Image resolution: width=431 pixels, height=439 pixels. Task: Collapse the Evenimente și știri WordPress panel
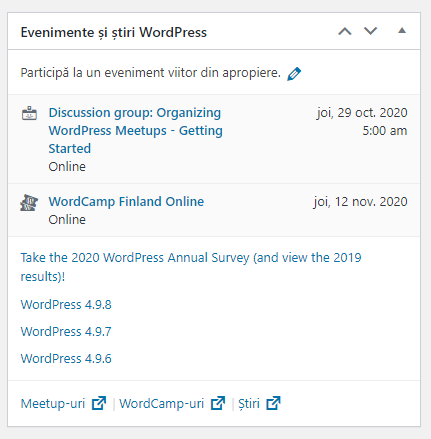(402, 31)
